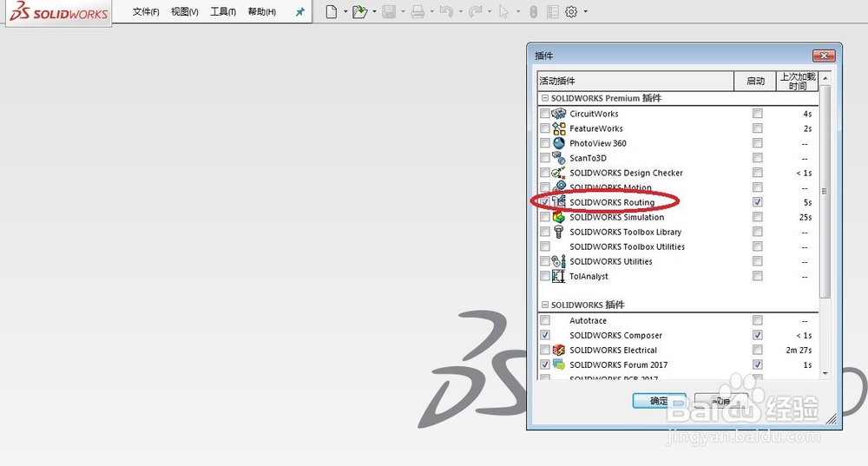
Task: Click the 启动 column header
Action: pyautogui.click(x=754, y=81)
